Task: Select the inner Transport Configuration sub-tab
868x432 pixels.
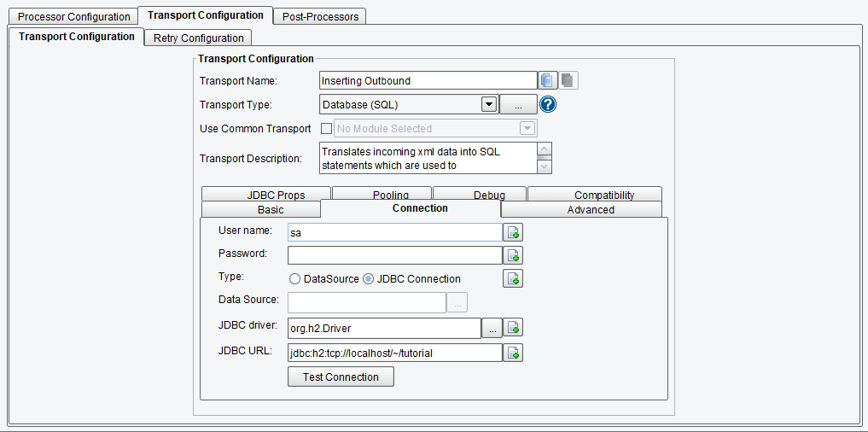Action: 77,37
